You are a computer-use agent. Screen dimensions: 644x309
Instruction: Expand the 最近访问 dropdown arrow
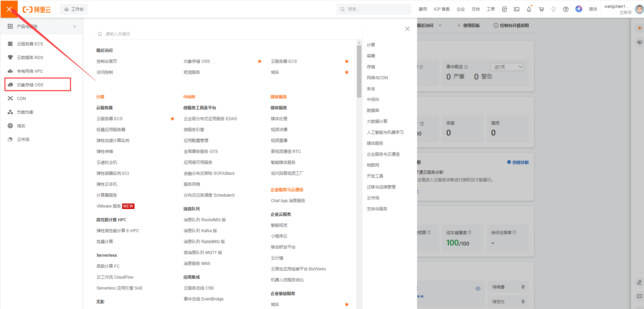[440, 25]
